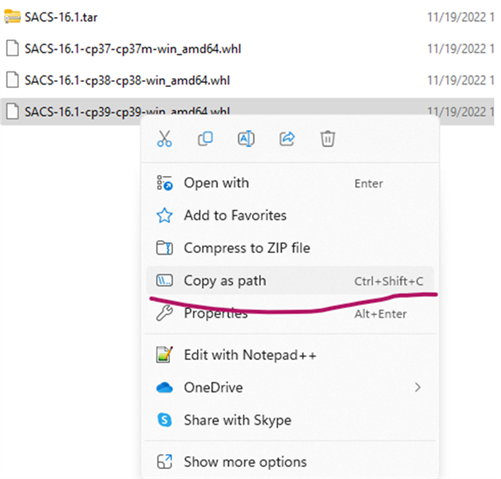
Task: Click the Notepad++ icon in menu
Action: [164, 355]
